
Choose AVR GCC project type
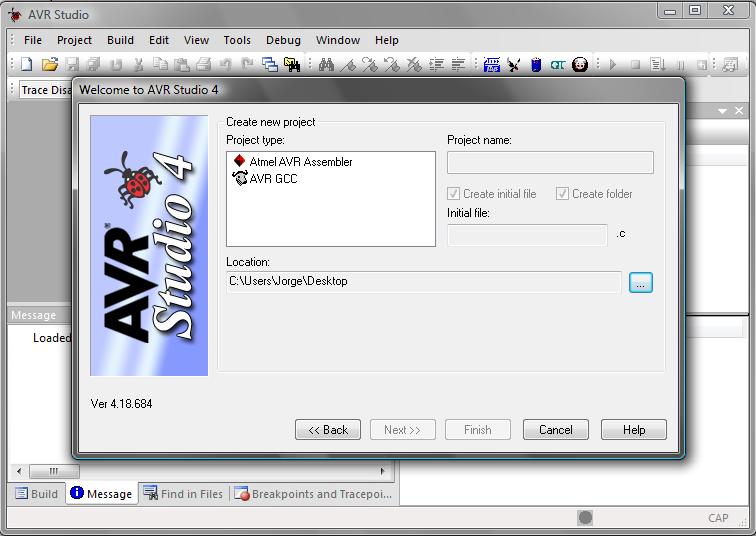pyautogui.click(x=273, y=179)
